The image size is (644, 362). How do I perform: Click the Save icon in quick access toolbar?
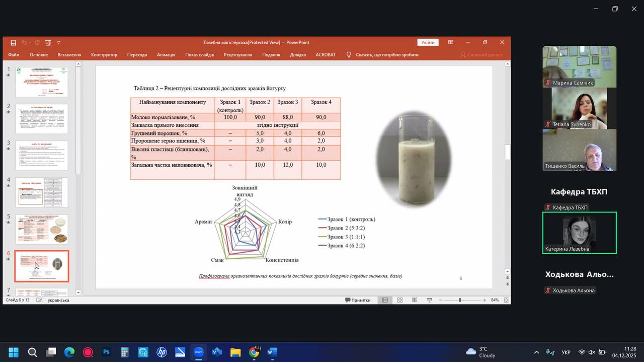[13, 43]
